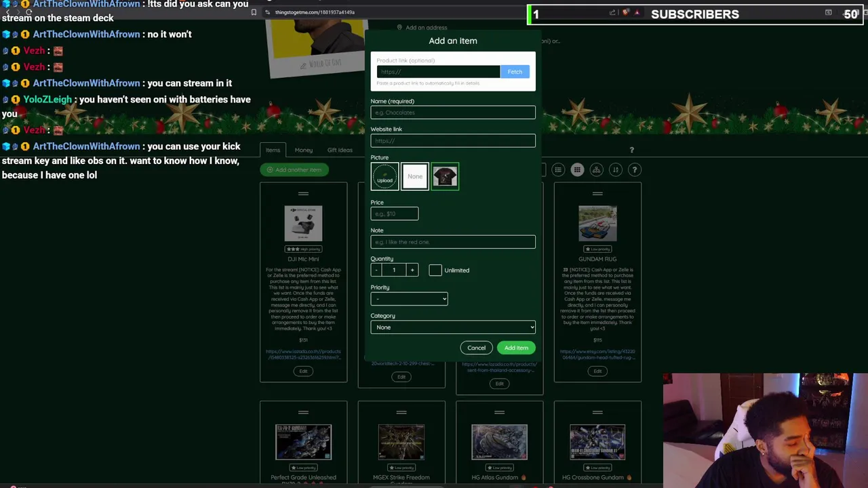Grab the Perfect Grade Unleashed drag handle

303,413
